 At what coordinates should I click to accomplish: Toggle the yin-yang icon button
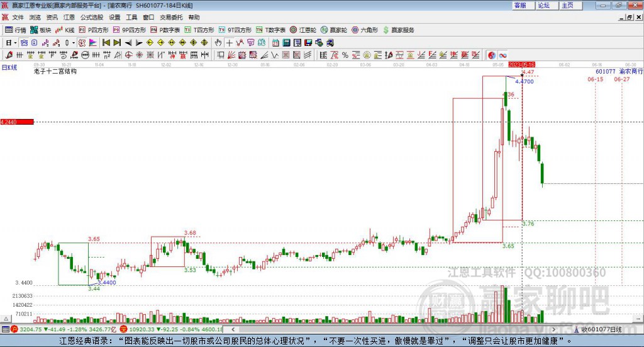(492, 55)
